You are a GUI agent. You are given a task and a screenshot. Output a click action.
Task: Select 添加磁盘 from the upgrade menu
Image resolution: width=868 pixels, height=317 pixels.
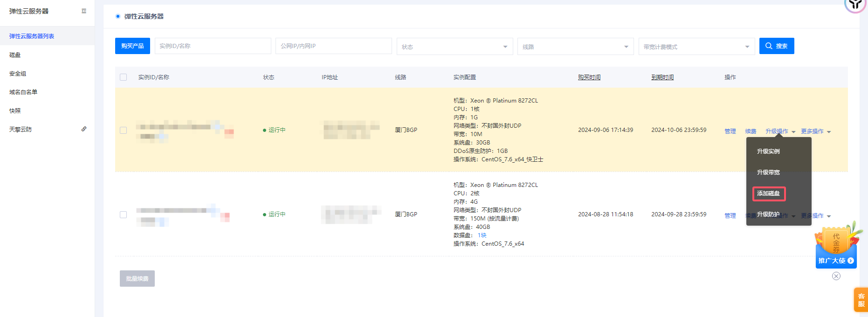768,193
